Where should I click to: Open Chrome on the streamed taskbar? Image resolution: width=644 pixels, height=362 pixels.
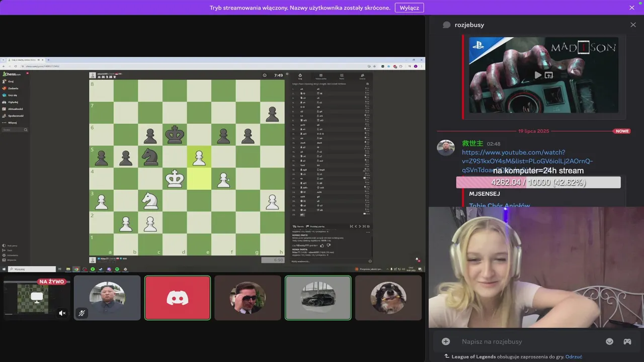[x=77, y=269]
